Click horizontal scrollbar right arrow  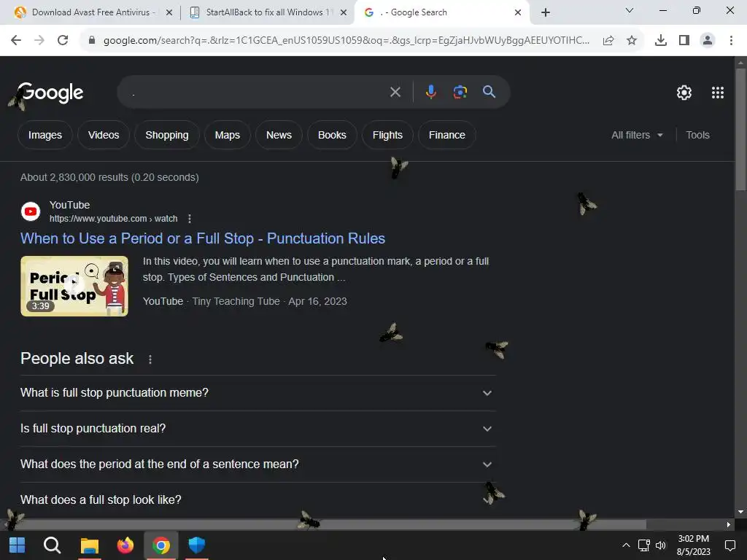729,525
